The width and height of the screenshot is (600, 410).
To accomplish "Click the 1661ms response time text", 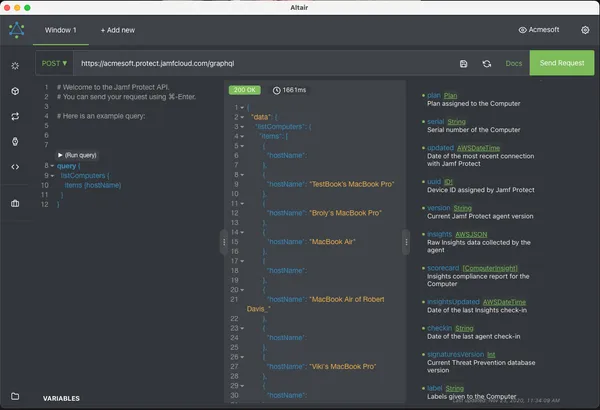I will tap(294, 90).
